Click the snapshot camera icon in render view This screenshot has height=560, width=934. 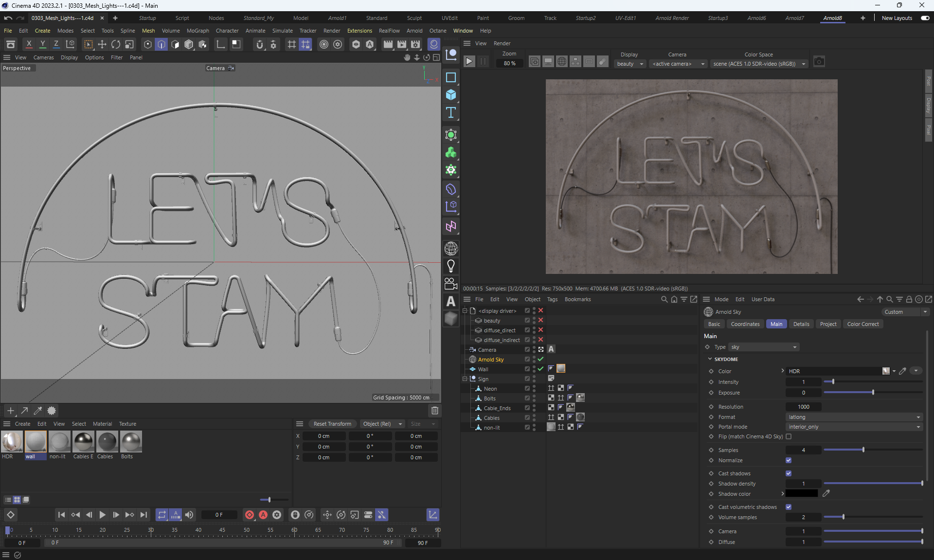(x=819, y=62)
